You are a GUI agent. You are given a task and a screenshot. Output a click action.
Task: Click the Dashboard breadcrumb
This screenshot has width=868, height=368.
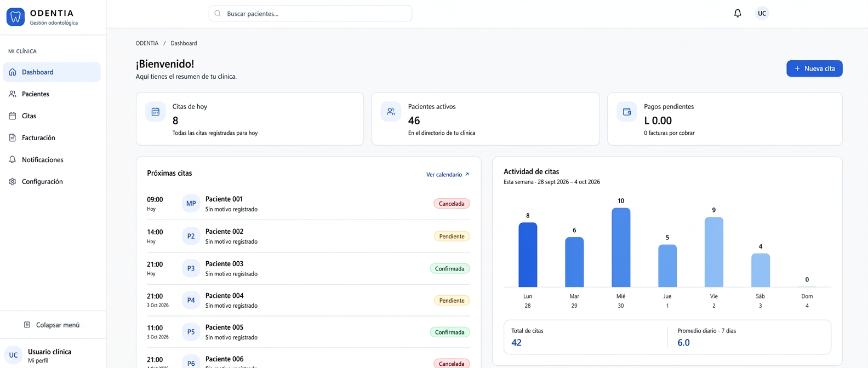(184, 43)
